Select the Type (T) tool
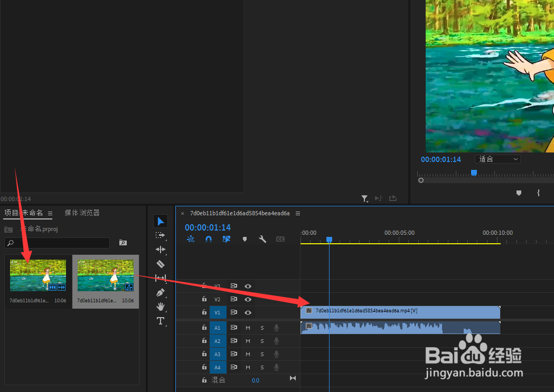 click(x=161, y=321)
